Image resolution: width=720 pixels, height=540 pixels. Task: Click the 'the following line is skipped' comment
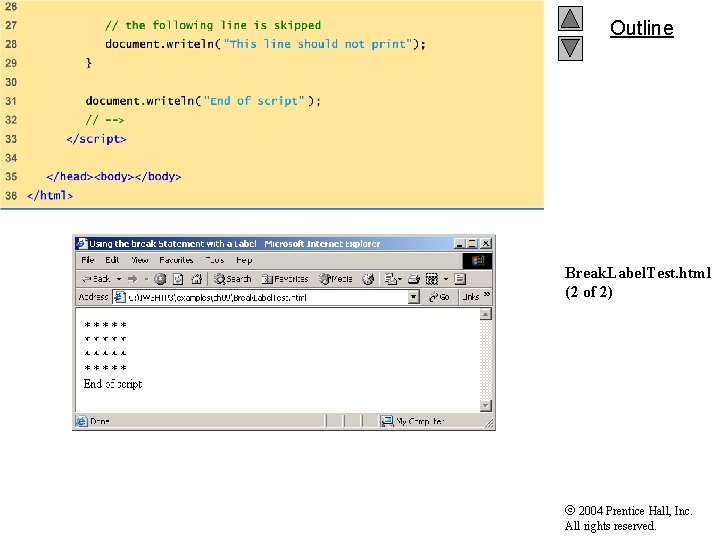213,25
